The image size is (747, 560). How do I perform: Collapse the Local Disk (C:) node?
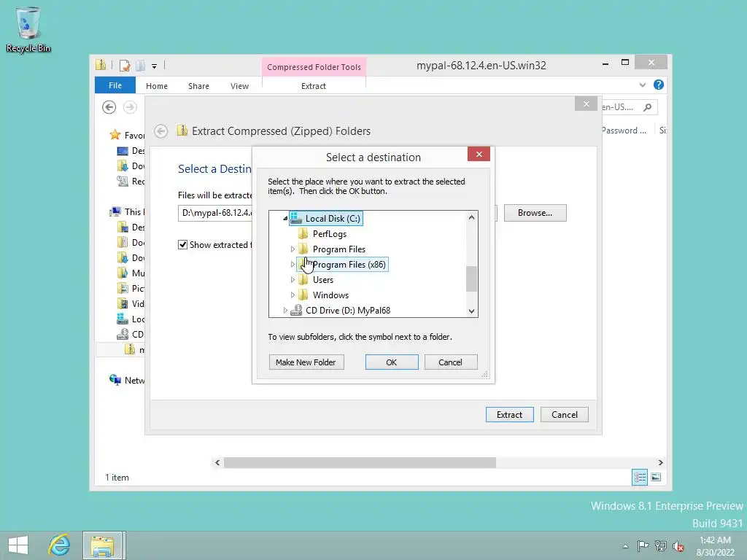(x=285, y=219)
